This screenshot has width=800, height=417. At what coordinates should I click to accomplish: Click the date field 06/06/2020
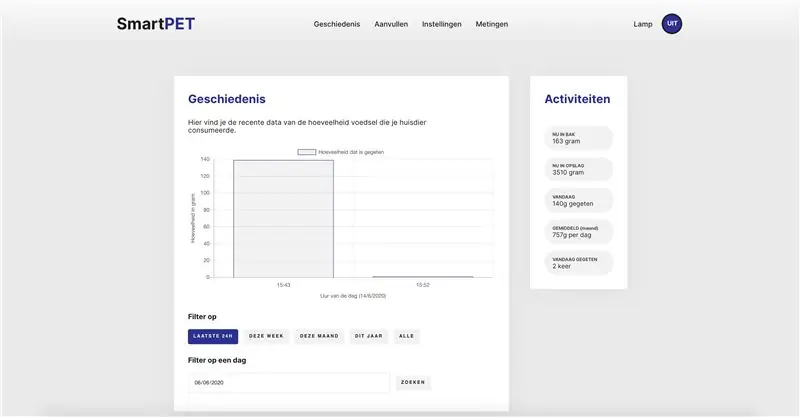[289, 383]
